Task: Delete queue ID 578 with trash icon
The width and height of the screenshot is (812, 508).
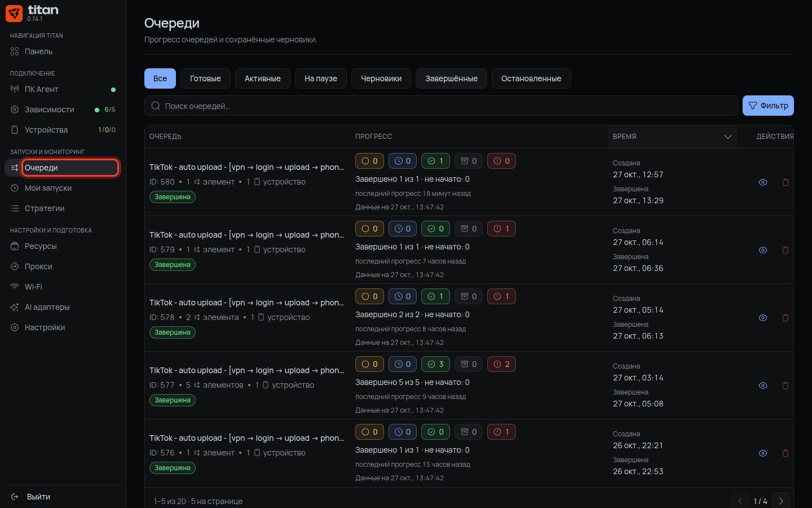Action: pyautogui.click(x=785, y=318)
